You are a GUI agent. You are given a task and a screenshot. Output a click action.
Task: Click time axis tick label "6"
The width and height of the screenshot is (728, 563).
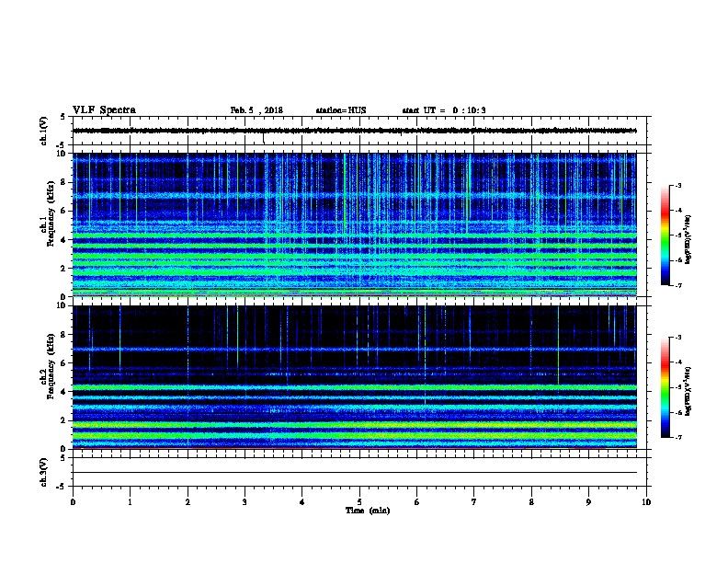pos(417,502)
